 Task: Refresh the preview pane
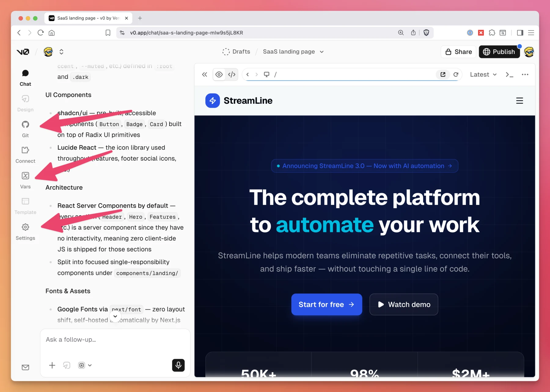[456, 74]
